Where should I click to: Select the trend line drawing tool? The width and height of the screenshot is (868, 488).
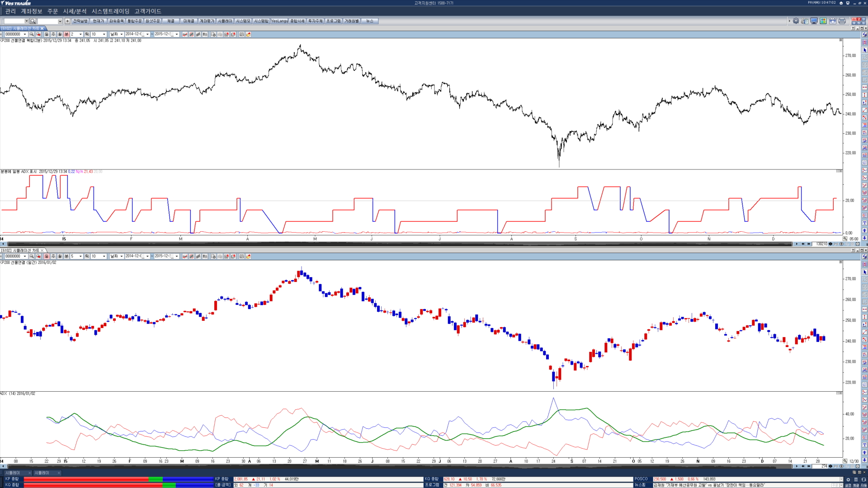coord(864,110)
